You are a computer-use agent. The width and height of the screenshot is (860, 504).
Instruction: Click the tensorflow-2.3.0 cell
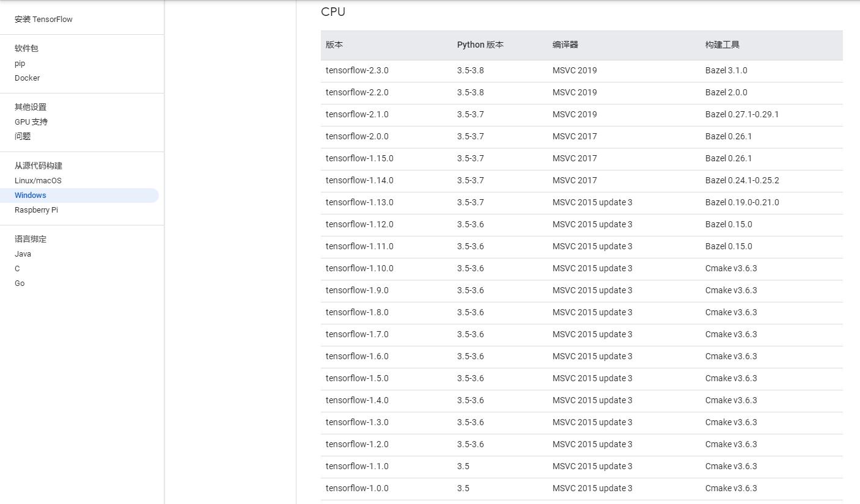(357, 70)
